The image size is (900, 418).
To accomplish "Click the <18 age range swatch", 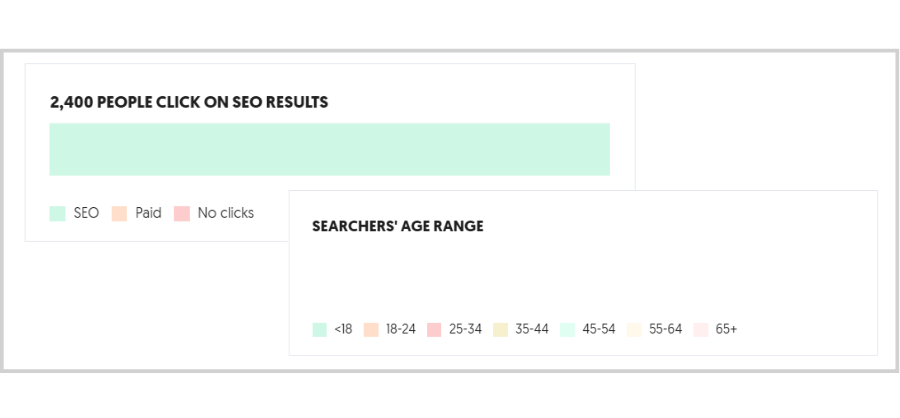I will [320, 330].
